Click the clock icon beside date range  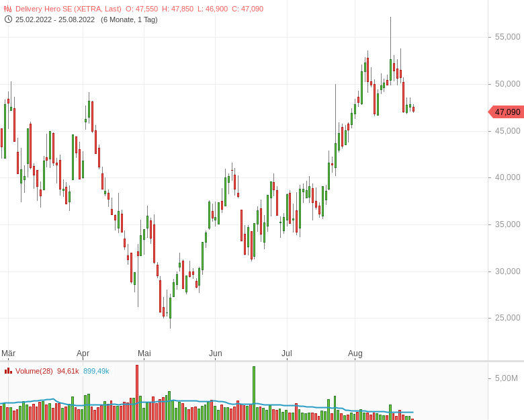pyautogui.click(x=8, y=19)
